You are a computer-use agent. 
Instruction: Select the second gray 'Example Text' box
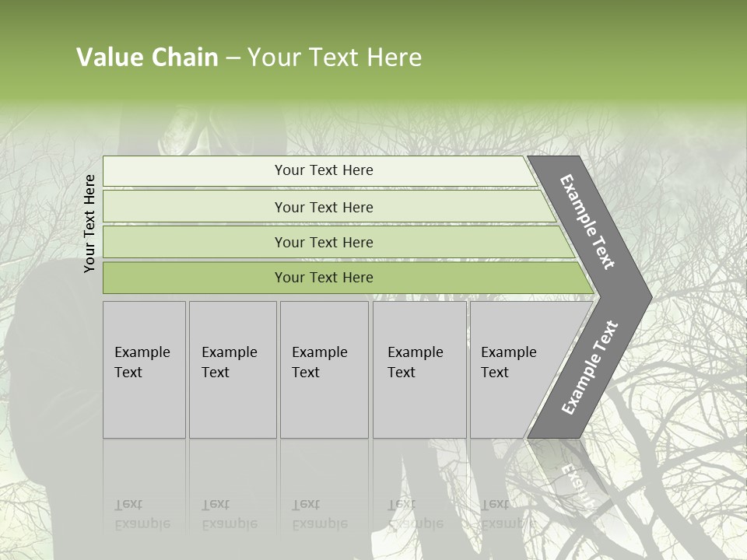233,369
